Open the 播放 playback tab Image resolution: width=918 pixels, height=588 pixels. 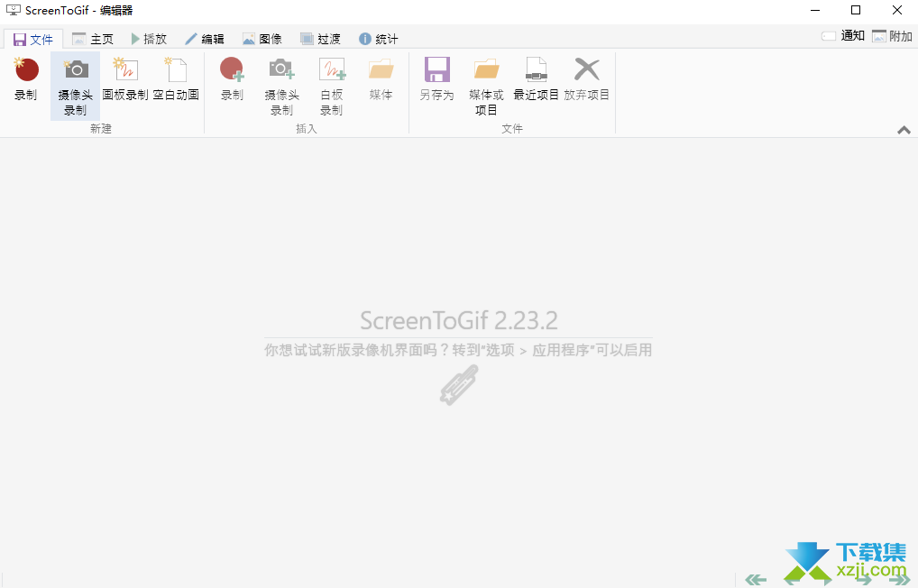[150, 40]
